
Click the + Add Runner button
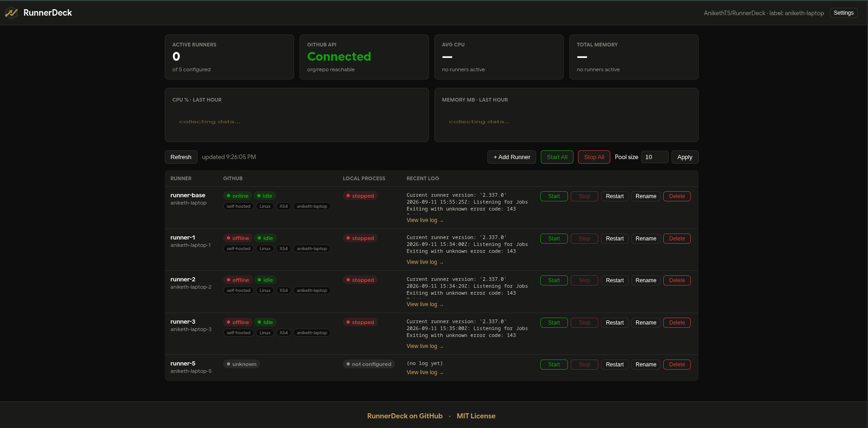pos(512,157)
